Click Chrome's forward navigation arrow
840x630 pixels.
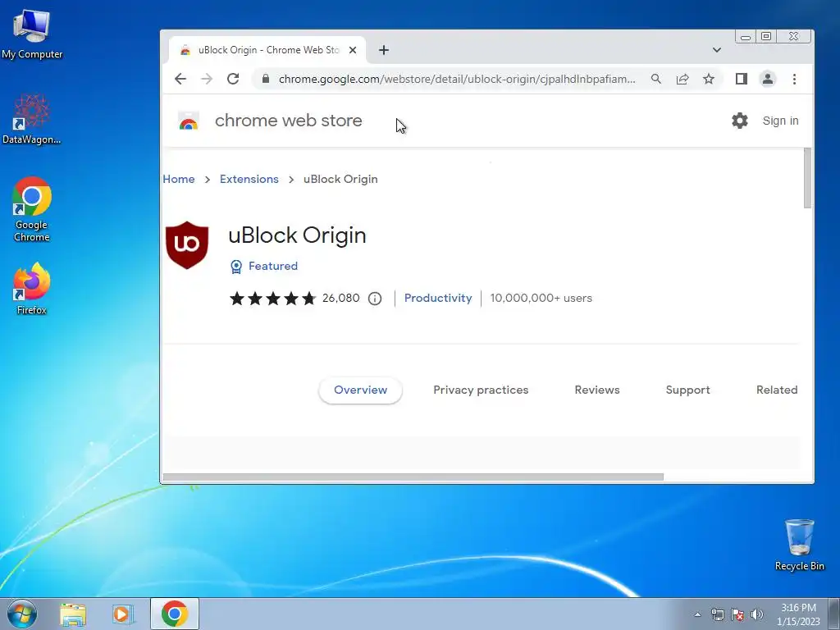[207, 80]
